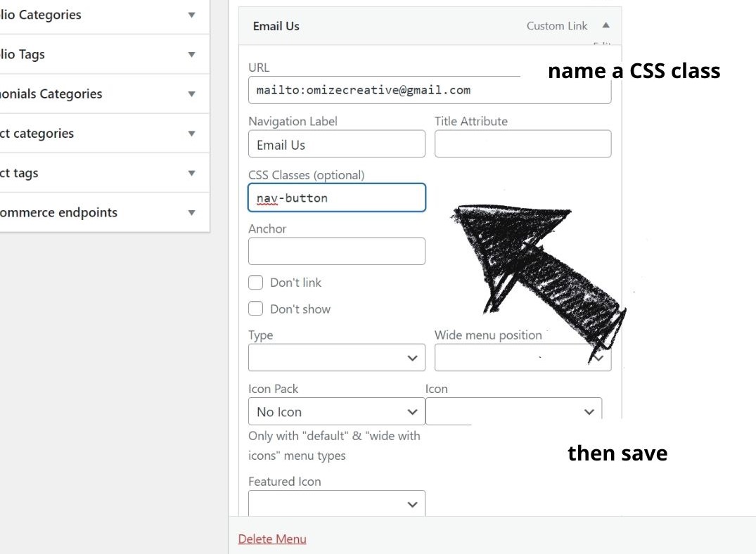Open the Wide menu position dropdown
Viewport: 756px width, 554px height.
point(522,358)
